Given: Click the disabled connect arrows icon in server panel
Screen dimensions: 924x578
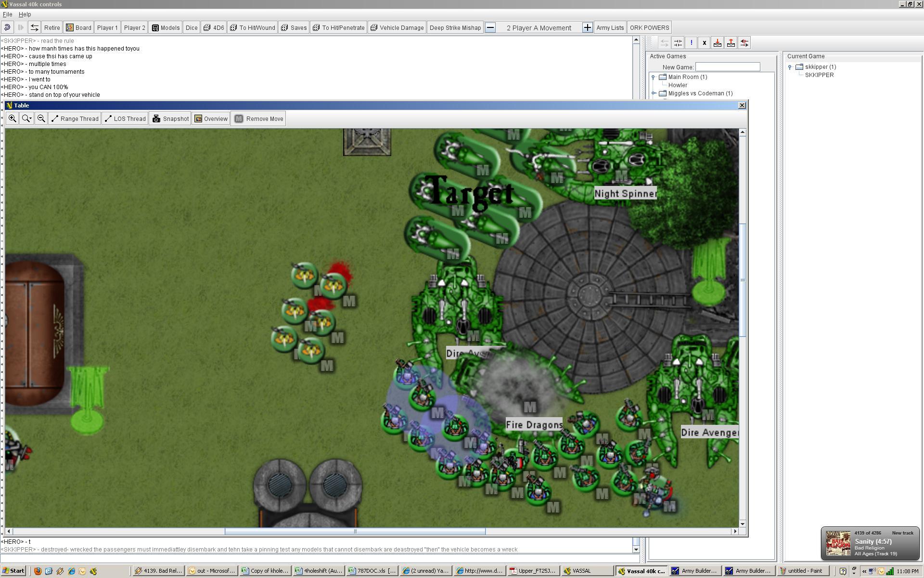Looking at the screenshot, I should 664,43.
